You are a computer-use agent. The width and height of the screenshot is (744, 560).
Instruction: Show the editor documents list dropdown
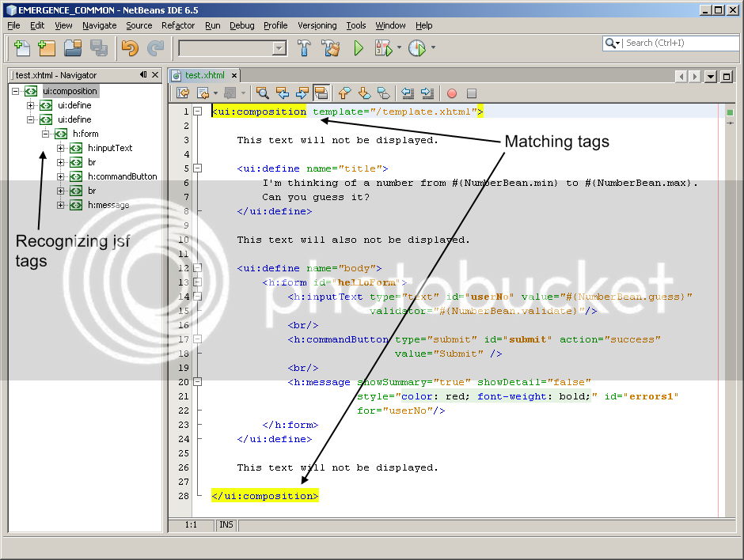click(710, 77)
